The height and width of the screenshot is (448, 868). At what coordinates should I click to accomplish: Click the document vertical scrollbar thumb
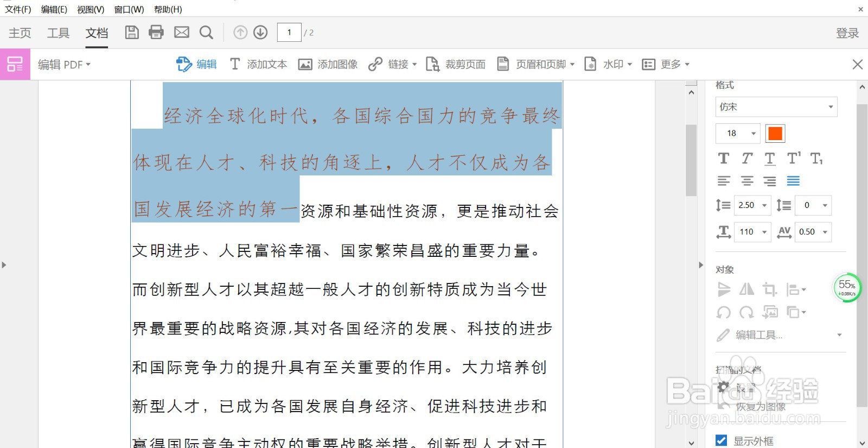click(x=691, y=160)
